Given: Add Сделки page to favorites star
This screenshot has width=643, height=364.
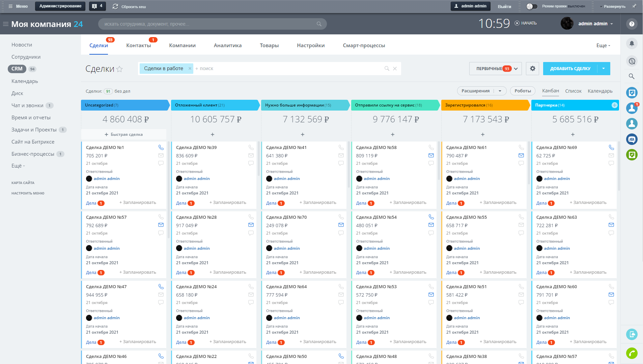Looking at the screenshot, I should 119,69.
